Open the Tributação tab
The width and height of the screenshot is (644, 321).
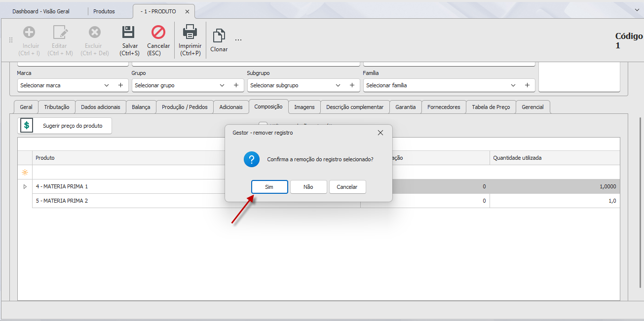(x=57, y=107)
